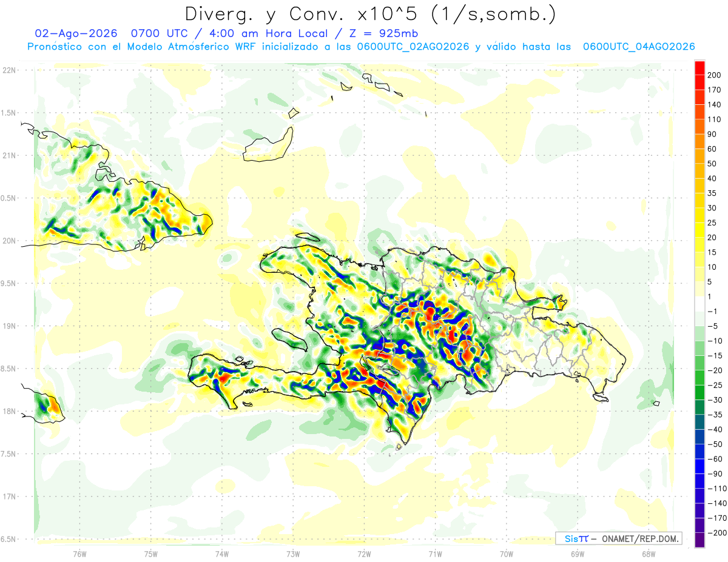Click the '69W' longitude label
Viewport: 728px width, 562px height.
click(578, 554)
